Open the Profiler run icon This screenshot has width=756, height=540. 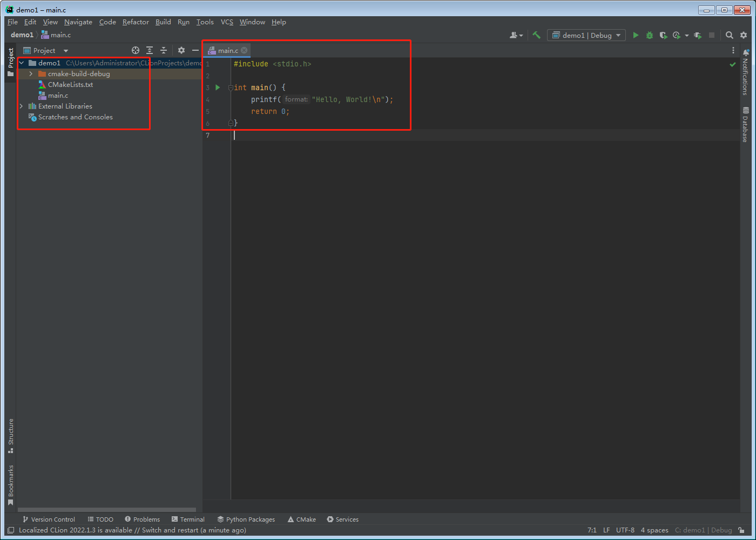[677, 35]
